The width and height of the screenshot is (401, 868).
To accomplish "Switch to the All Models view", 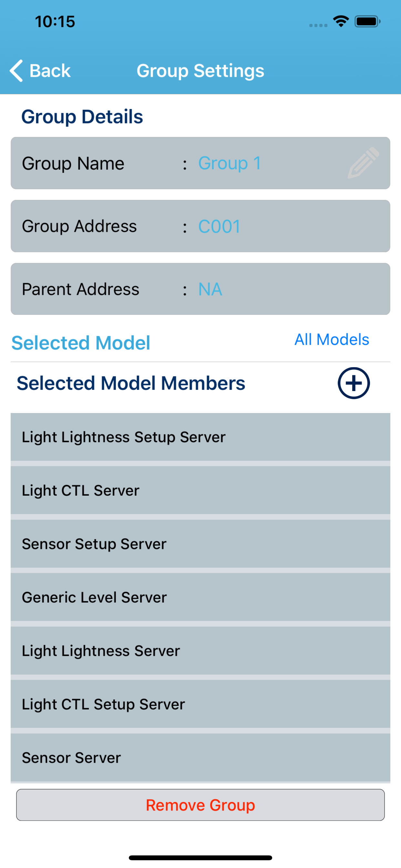I will (x=332, y=339).
